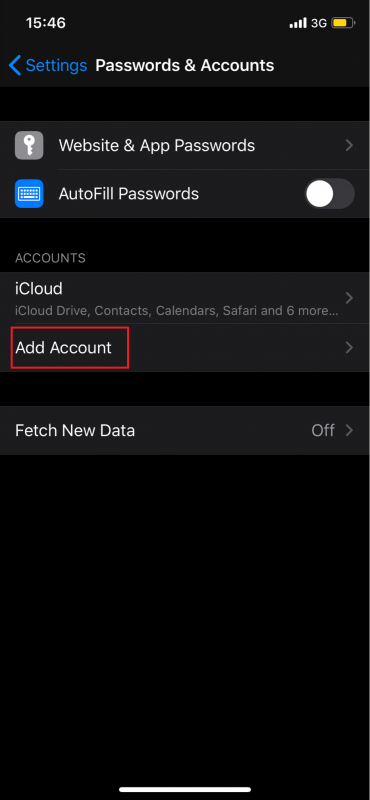Tap the cellular signal bars icon

tap(298, 23)
